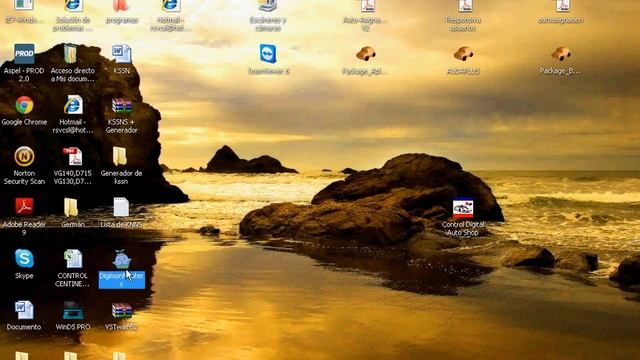This screenshot has height=360, width=640.
Task: Open the Generador de kssn folder
Action: [x=120, y=157]
